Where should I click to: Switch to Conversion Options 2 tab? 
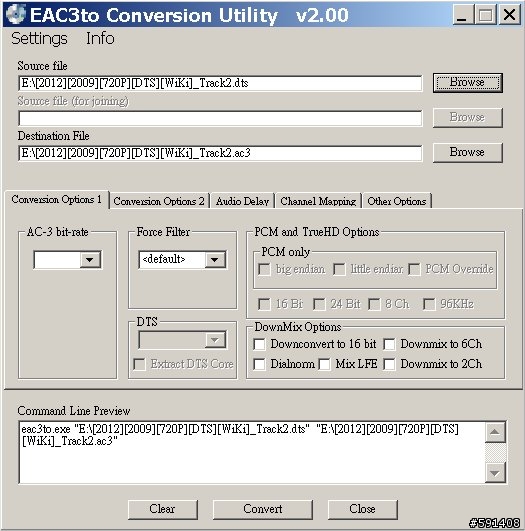[159, 201]
